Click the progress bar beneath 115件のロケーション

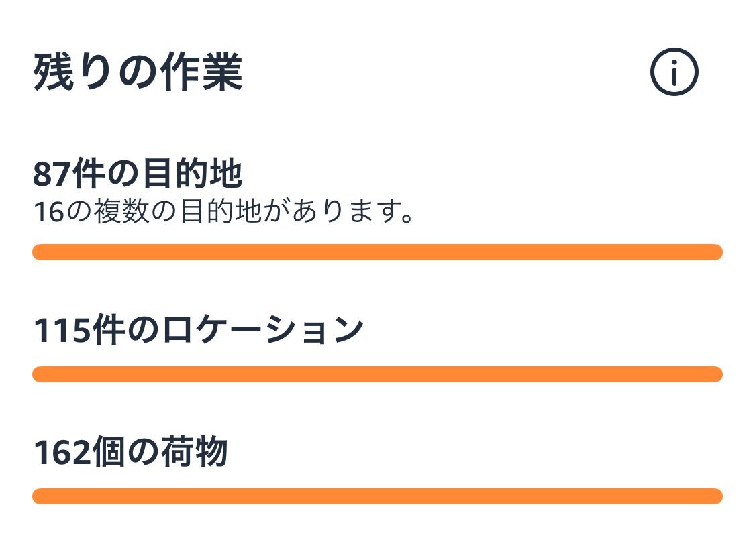coord(377,374)
